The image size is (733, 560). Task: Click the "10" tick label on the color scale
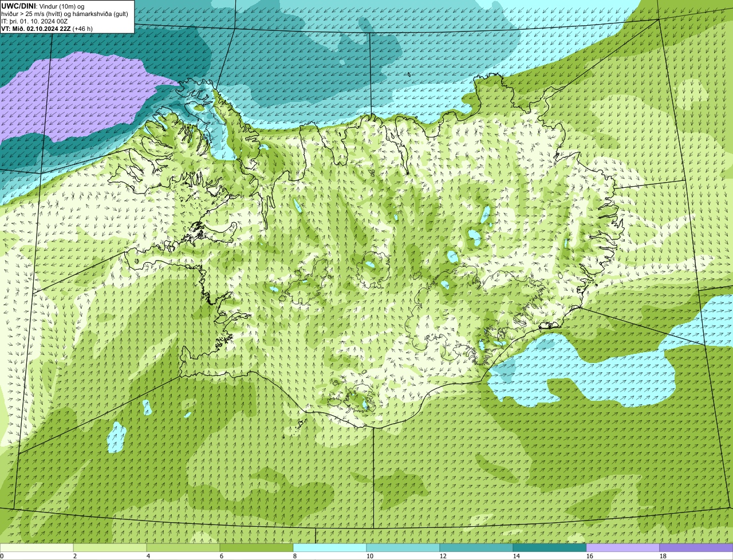pos(370,556)
